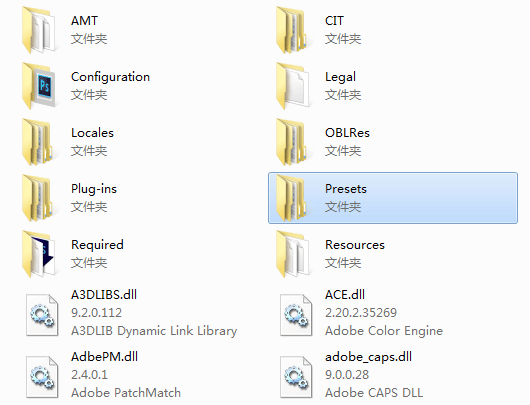Viewport: 530px width, 405px height.
Task: Click the Plug-ins folder icon
Action: click(39, 198)
